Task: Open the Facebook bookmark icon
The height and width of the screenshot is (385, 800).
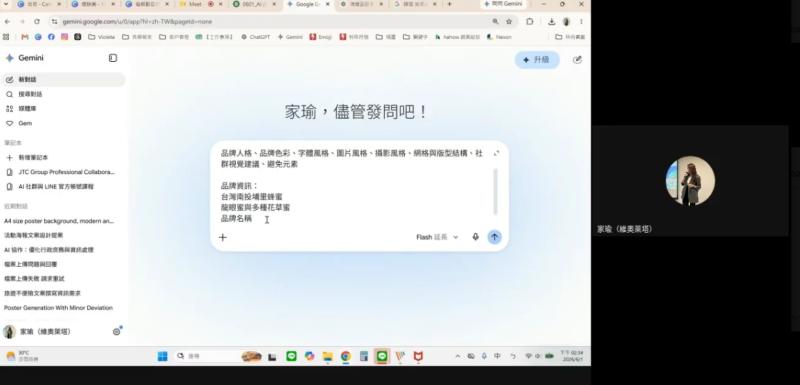Action: click(x=51, y=37)
